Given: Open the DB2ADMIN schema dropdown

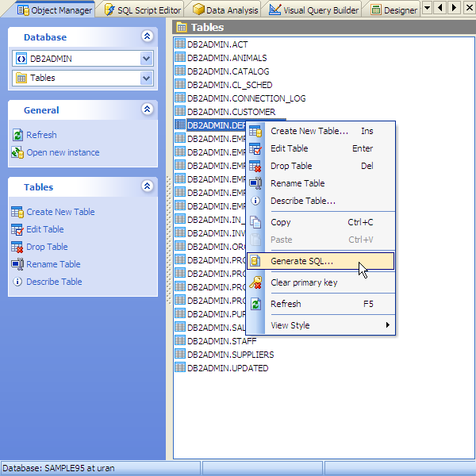Looking at the screenshot, I should [x=146, y=59].
